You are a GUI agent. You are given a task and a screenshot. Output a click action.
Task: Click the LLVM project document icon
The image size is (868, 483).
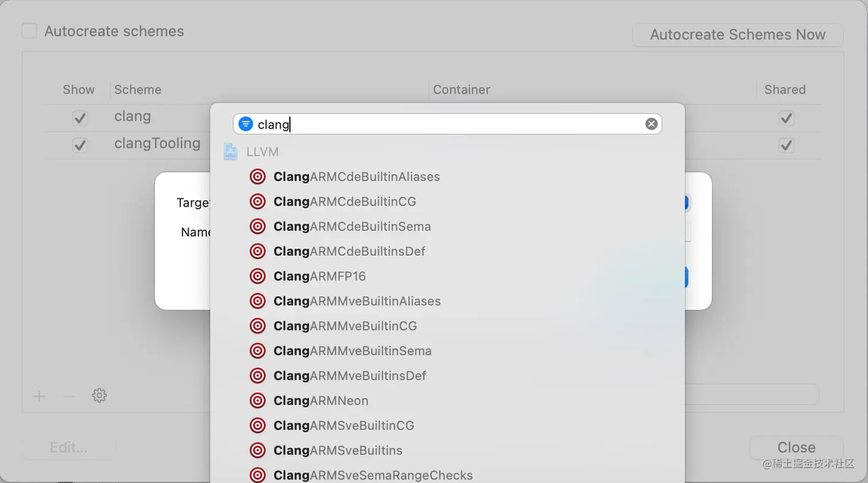pyautogui.click(x=230, y=152)
